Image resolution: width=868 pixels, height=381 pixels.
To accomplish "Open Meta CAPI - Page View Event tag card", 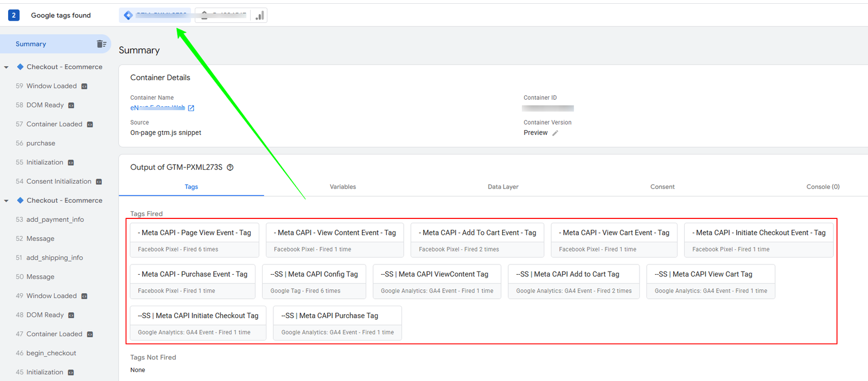I will coord(194,240).
